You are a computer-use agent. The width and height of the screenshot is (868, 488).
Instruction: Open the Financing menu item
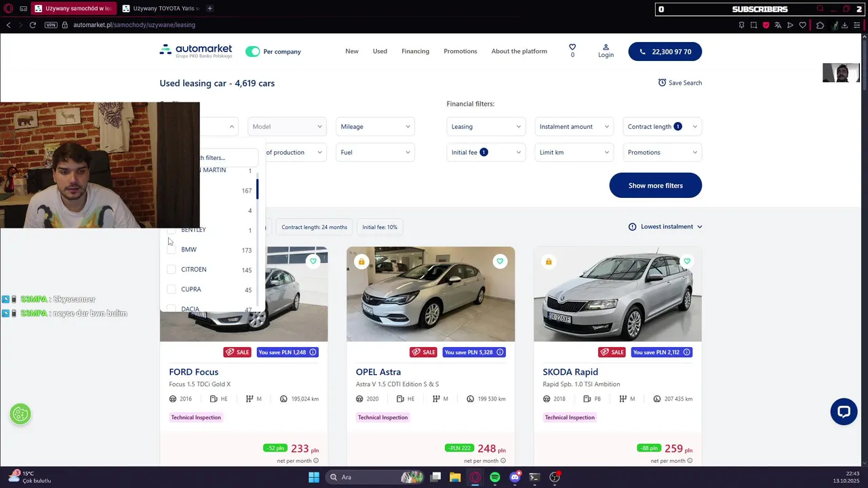pos(415,52)
